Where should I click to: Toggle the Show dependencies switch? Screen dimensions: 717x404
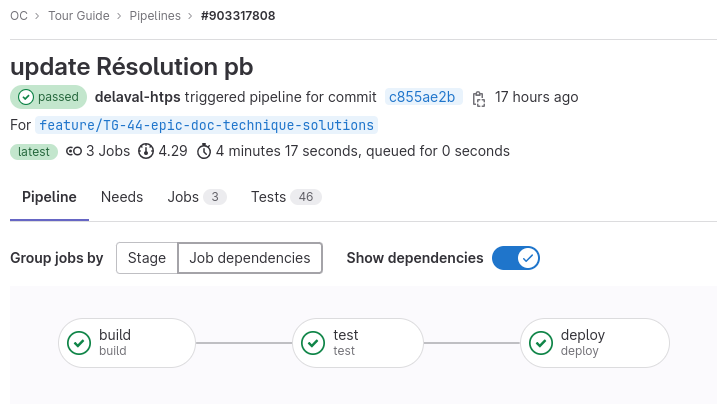pyautogui.click(x=516, y=258)
